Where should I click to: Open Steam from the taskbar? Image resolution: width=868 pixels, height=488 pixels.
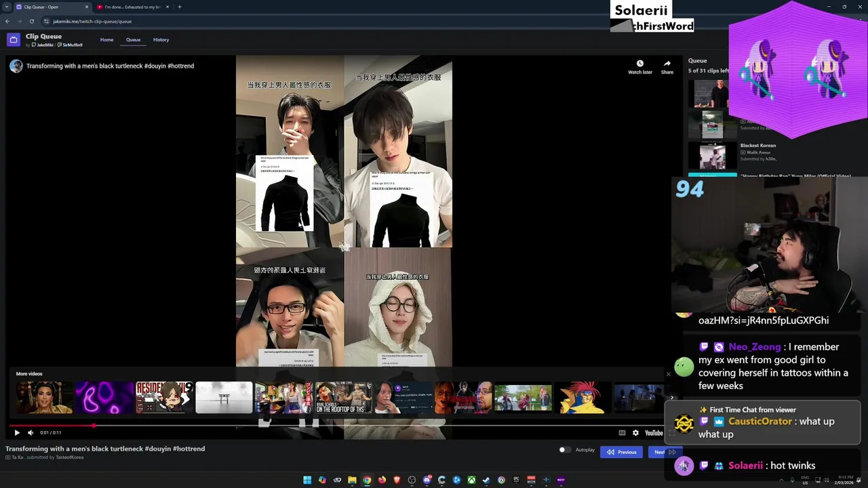pyautogui.click(x=486, y=480)
